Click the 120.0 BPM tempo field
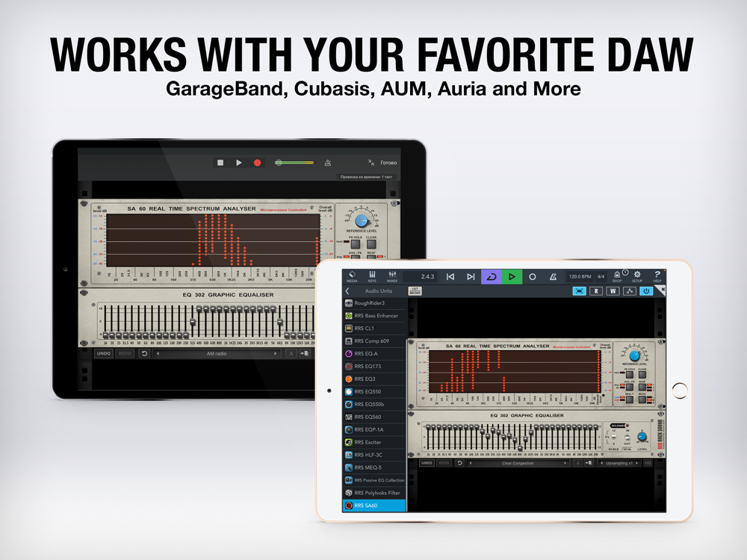Image resolution: width=747 pixels, height=560 pixels. click(x=580, y=277)
